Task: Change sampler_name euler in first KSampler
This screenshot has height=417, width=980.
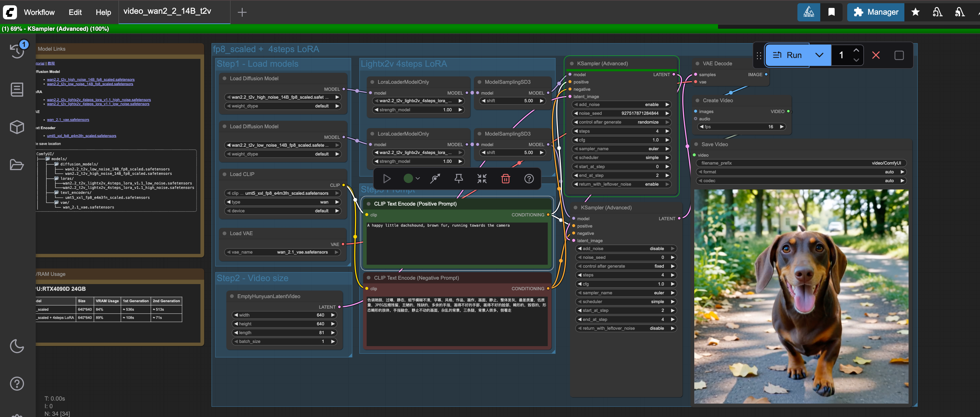Action: [x=622, y=149]
